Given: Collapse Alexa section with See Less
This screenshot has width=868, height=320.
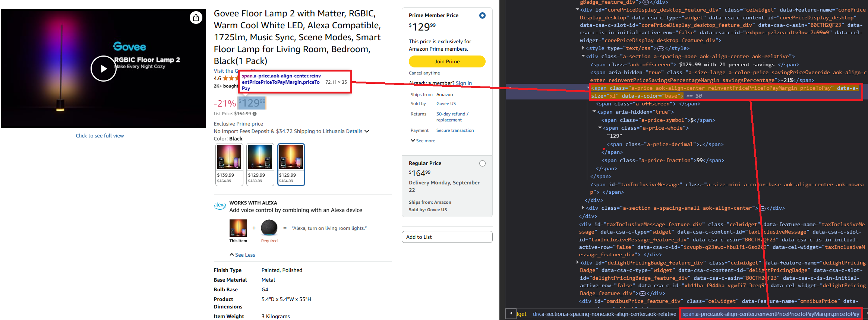Looking at the screenshot, I should pos(242,255).
